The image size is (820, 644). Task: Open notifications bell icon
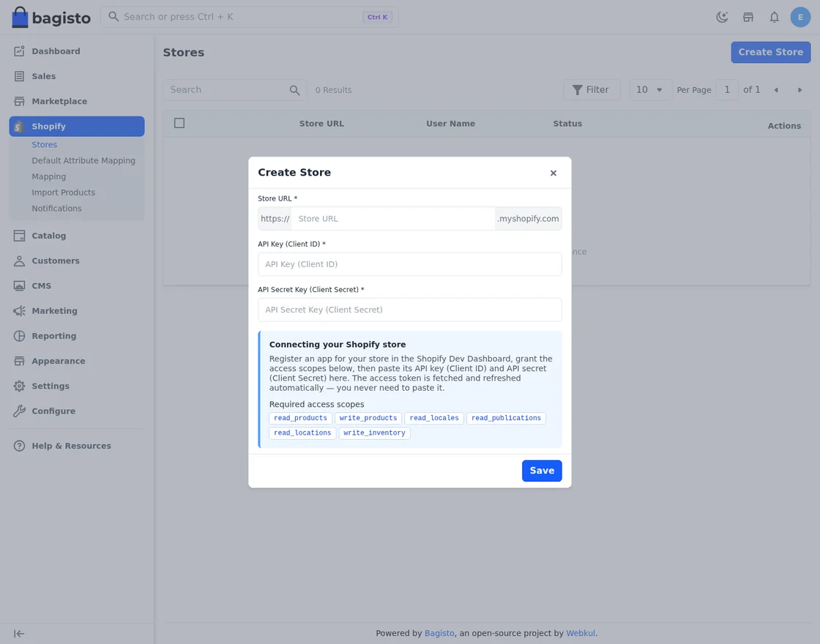point(774,18)
